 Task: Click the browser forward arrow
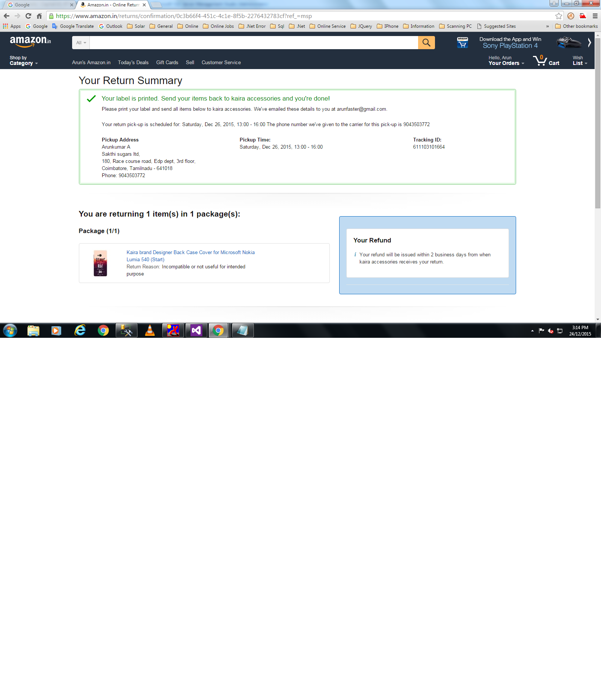[x=17, y=16]
